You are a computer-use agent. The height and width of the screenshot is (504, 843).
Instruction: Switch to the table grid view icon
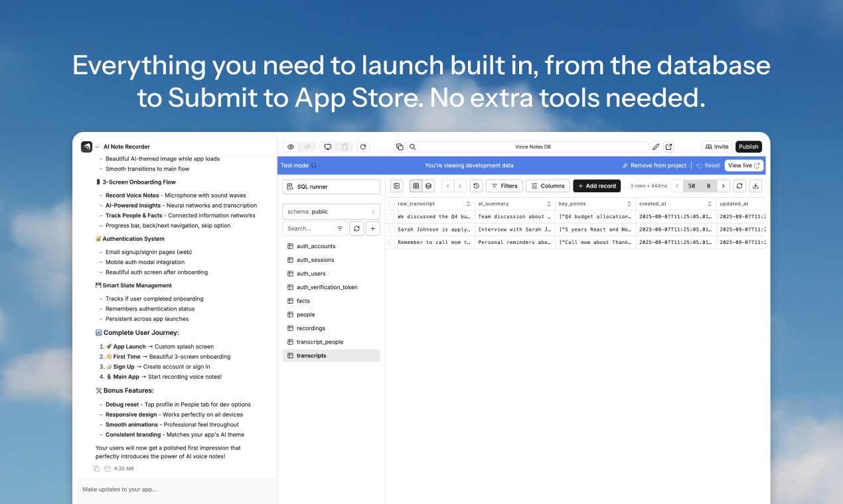click(416, 186)
